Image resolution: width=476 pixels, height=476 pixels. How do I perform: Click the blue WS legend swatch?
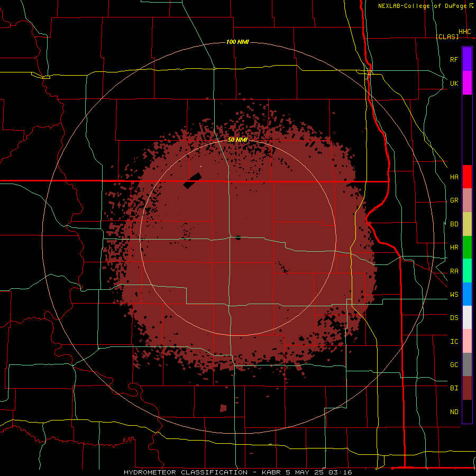coord(467,294)
